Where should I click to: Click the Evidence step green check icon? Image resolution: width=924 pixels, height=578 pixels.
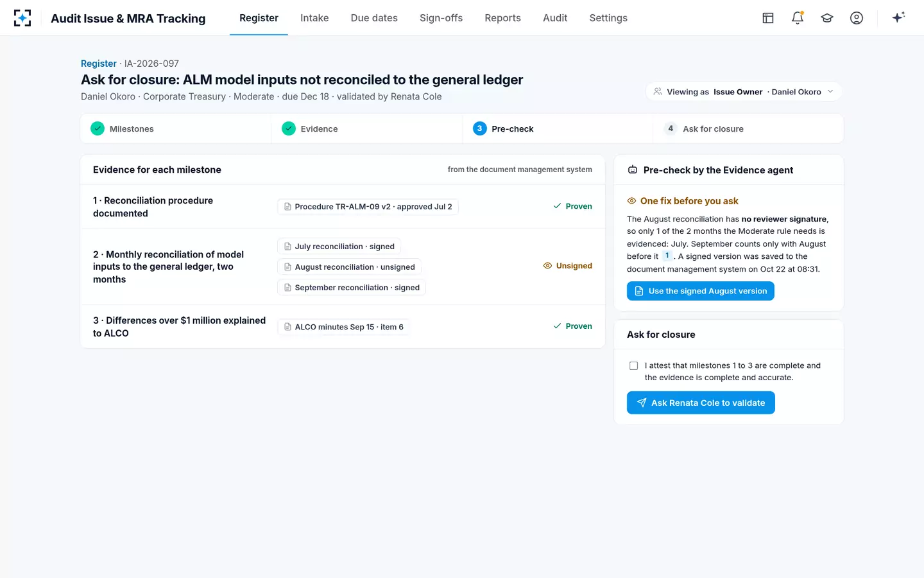point(289,128)
